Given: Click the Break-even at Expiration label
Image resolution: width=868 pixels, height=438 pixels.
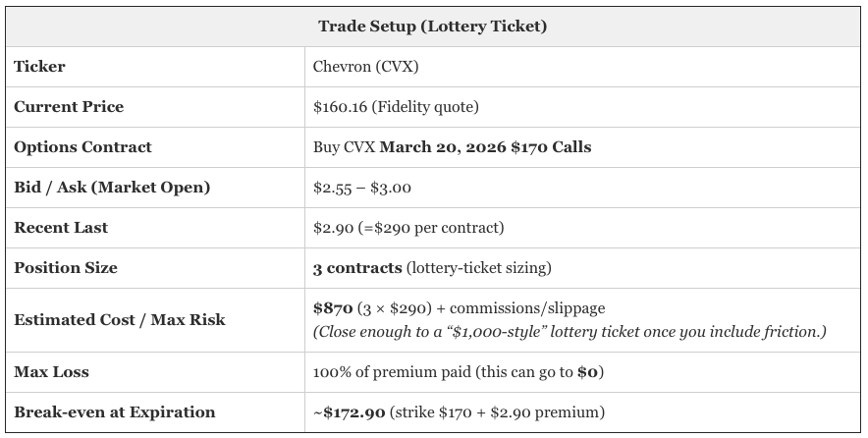Looking at the screenshot, I should 114,412.
